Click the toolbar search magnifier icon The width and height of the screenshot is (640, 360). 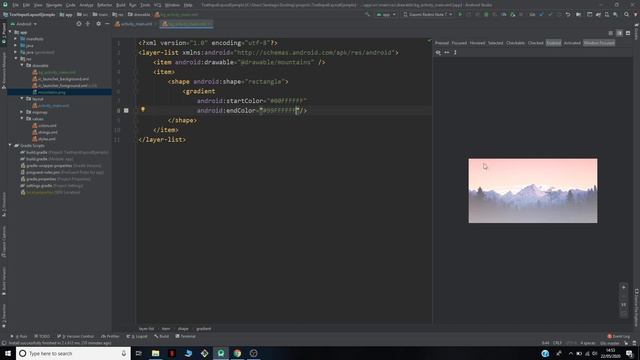627,14
